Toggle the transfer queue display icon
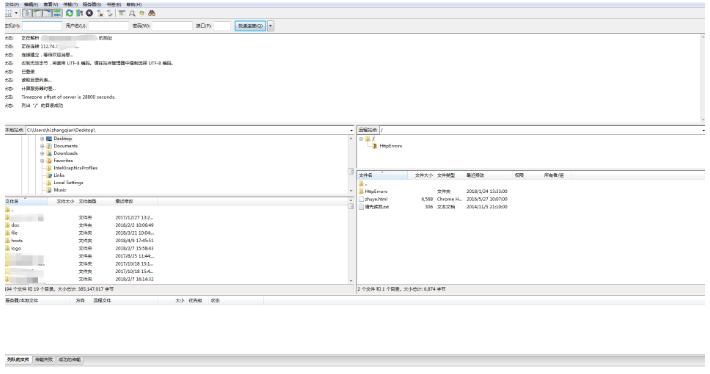 pyautogui.click(x=57, y=13)
